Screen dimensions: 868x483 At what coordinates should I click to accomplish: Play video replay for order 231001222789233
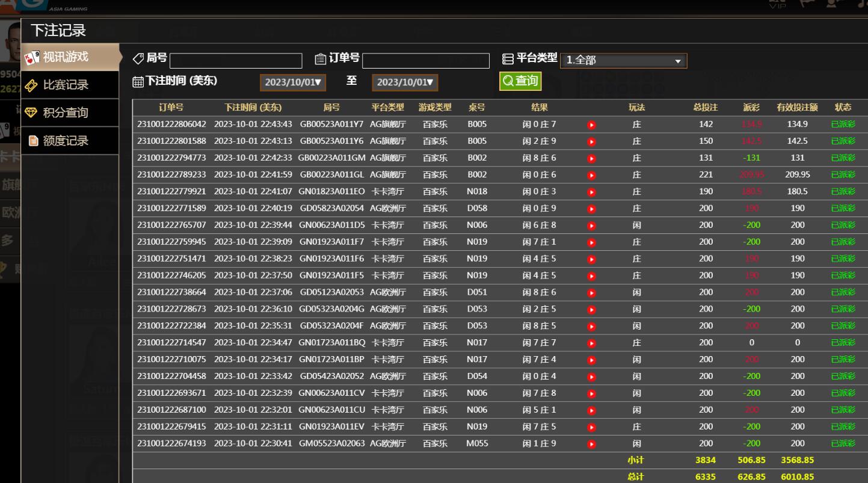pos(591,176)
